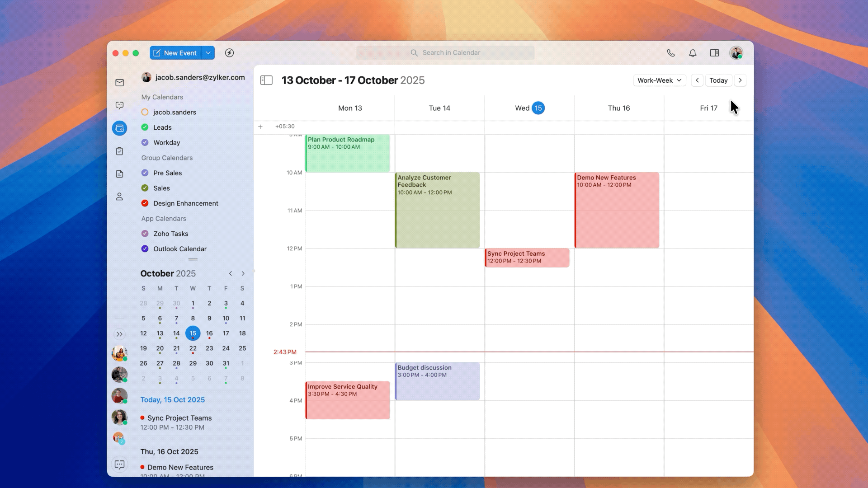Click the lightning quick actions icon
Screen dimensions: 868x488
230,53
